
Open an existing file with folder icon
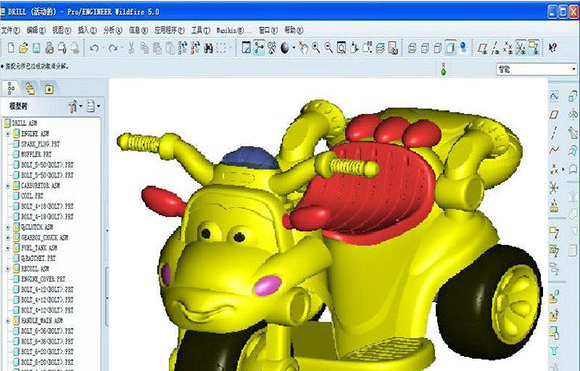tap(23, 48)
